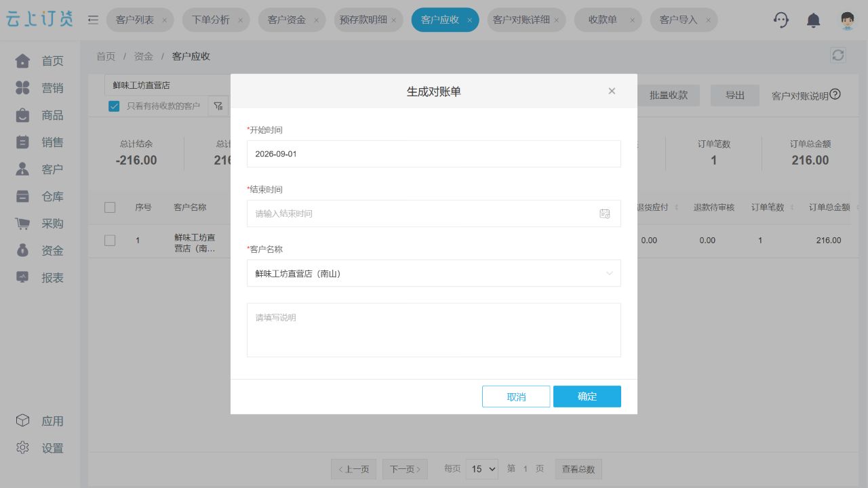Click the help question mark beside 客户对账说明
Viewport: 868px width, 488px height.
click(835, 94)
